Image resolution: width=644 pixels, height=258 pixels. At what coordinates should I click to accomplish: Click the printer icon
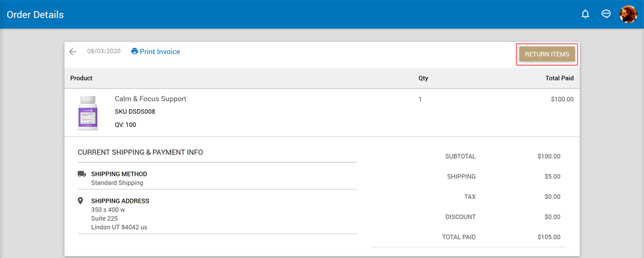pos(135,51)
